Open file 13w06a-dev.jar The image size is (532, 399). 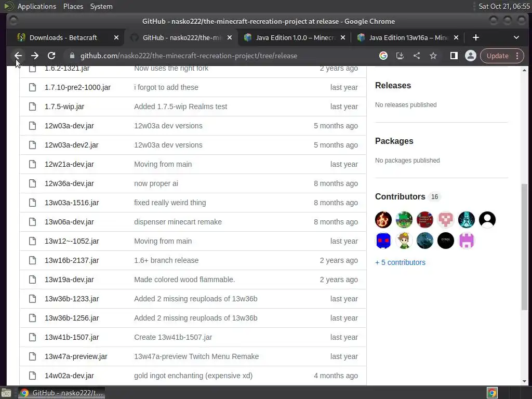click(x=69, y=222)
